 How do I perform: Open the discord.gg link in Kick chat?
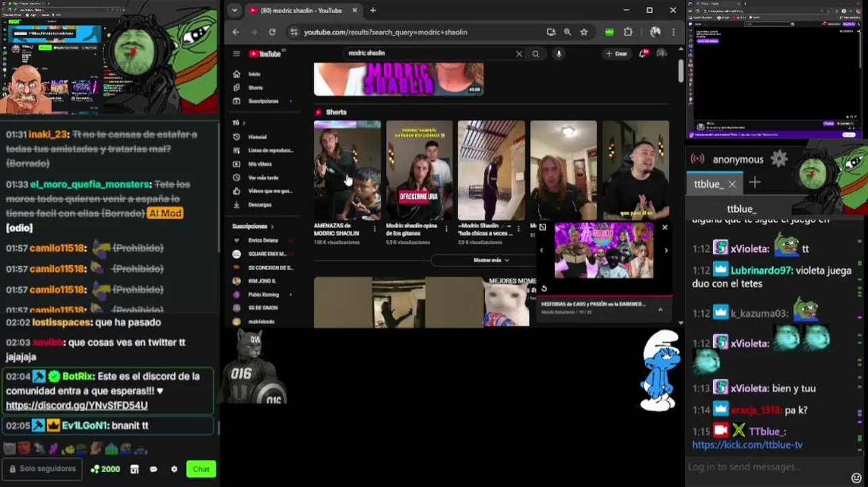click(x=76, y=405)
